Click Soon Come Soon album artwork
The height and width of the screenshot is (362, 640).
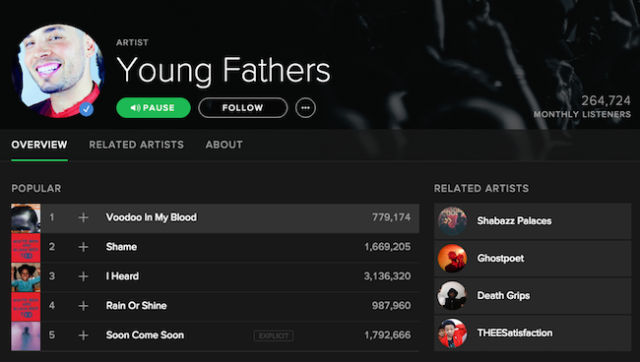click(x=26, y=336)
